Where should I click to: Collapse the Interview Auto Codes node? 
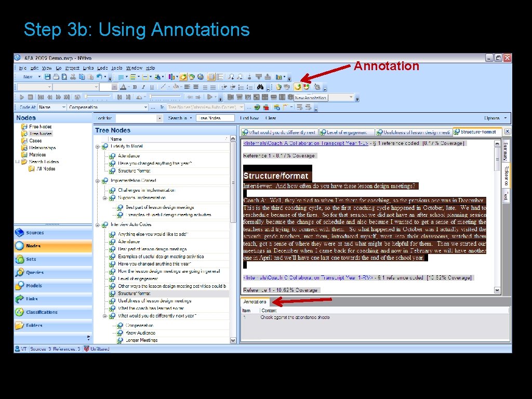click(97, 225)
